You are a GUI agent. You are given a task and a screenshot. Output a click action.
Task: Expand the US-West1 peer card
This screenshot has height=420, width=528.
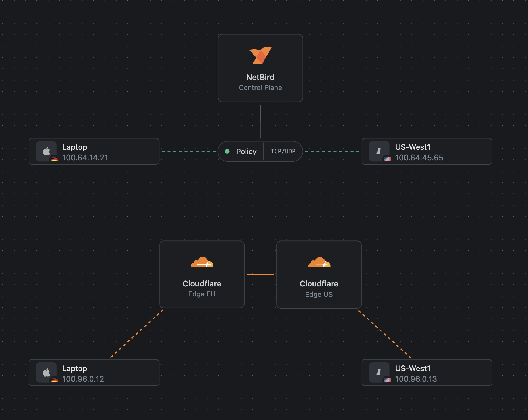[x=426, y=151]
